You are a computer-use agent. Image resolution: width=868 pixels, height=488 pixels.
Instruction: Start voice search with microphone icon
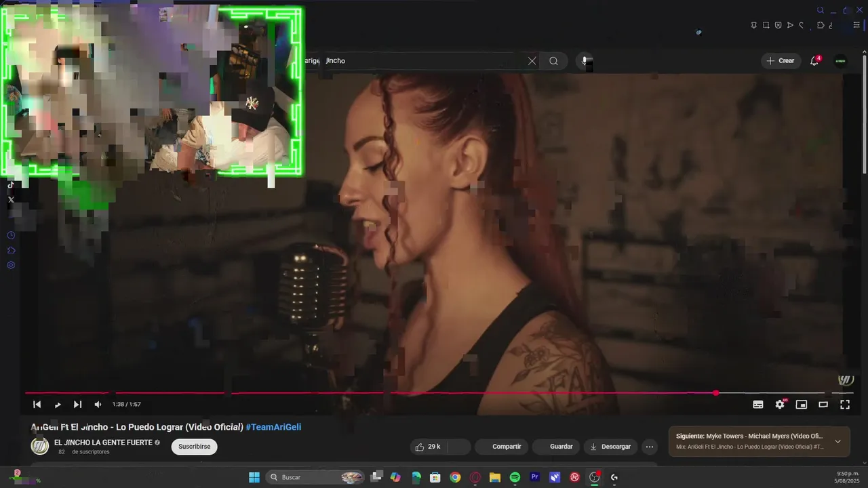(585, 61)
